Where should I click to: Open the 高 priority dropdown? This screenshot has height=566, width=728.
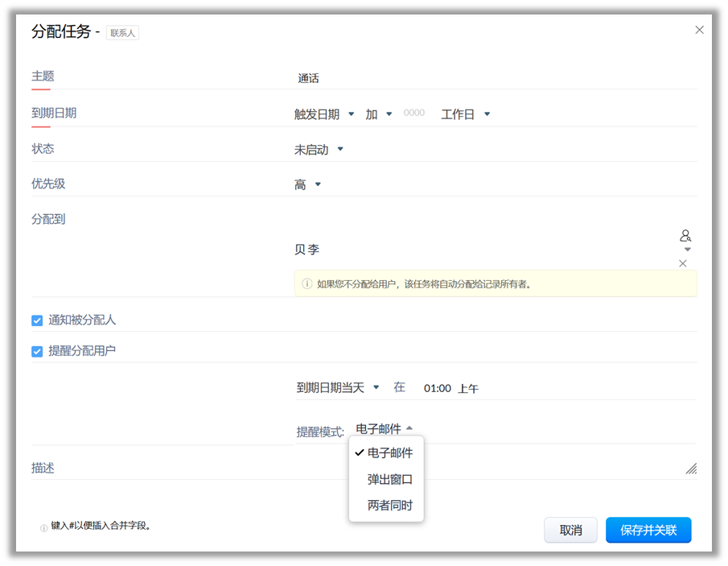pos(307,185)
